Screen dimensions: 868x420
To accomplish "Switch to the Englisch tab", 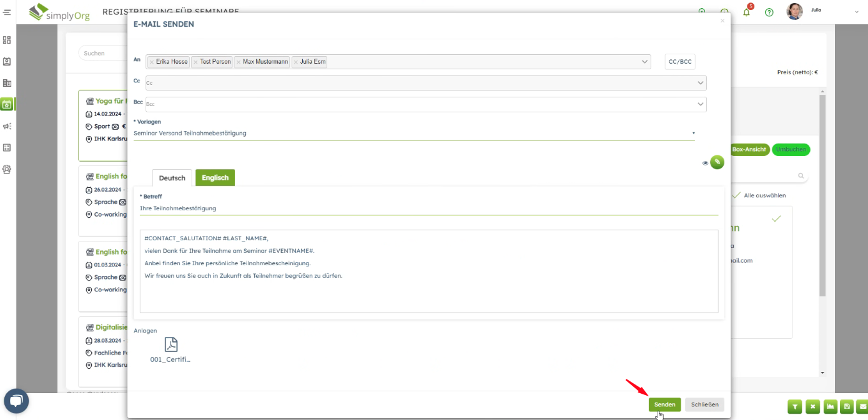I will [x=215, y=178].
